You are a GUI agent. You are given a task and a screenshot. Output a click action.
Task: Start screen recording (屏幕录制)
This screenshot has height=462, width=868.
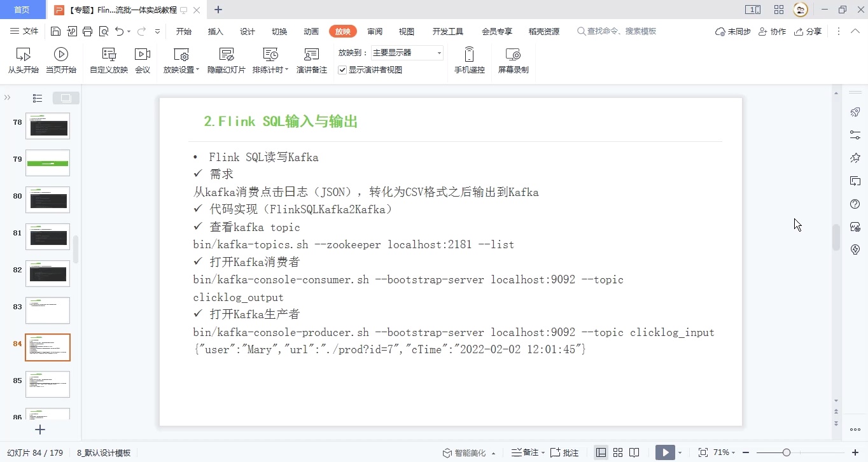(513, 60)
